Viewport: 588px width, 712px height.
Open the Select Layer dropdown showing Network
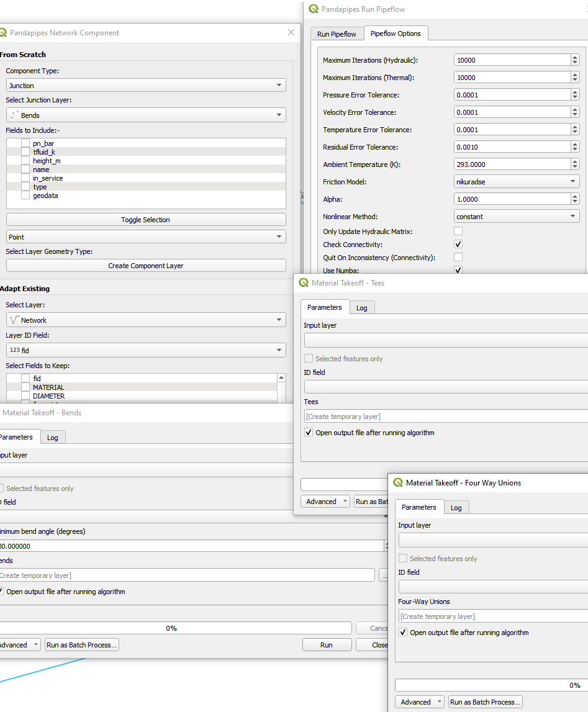point(146,320)
